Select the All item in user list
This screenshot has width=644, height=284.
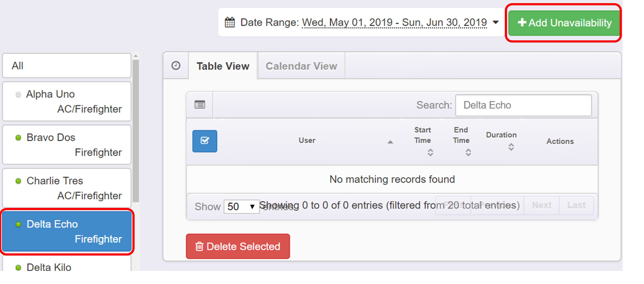[67, 66]
